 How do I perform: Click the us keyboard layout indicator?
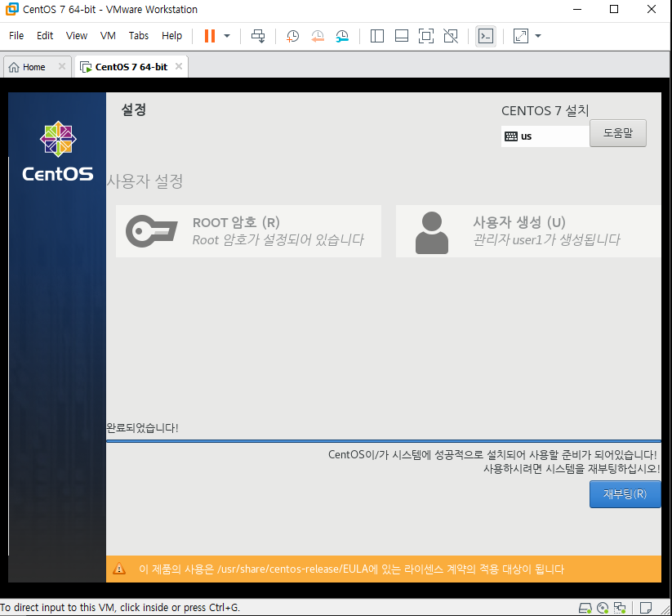(x=545, y=136)
